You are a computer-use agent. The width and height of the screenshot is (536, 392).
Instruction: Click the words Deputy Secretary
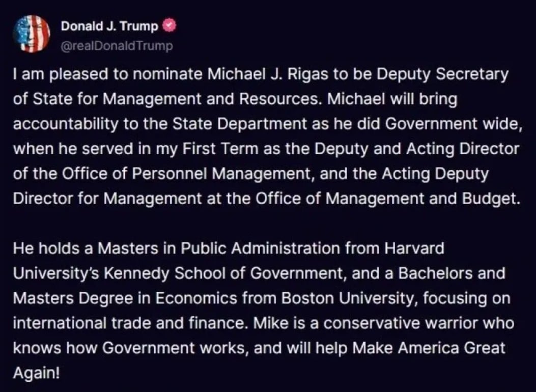coord(442,75)
